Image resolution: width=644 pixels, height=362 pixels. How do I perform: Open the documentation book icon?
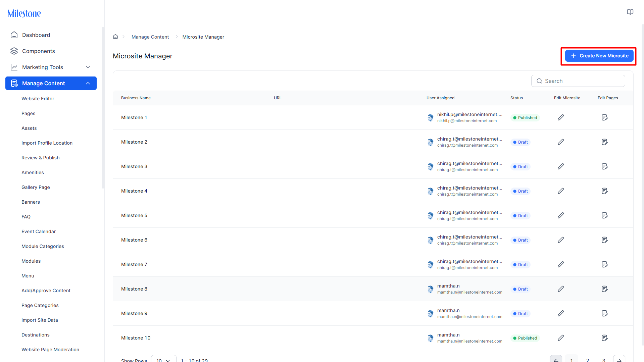[x=630, y=12]
